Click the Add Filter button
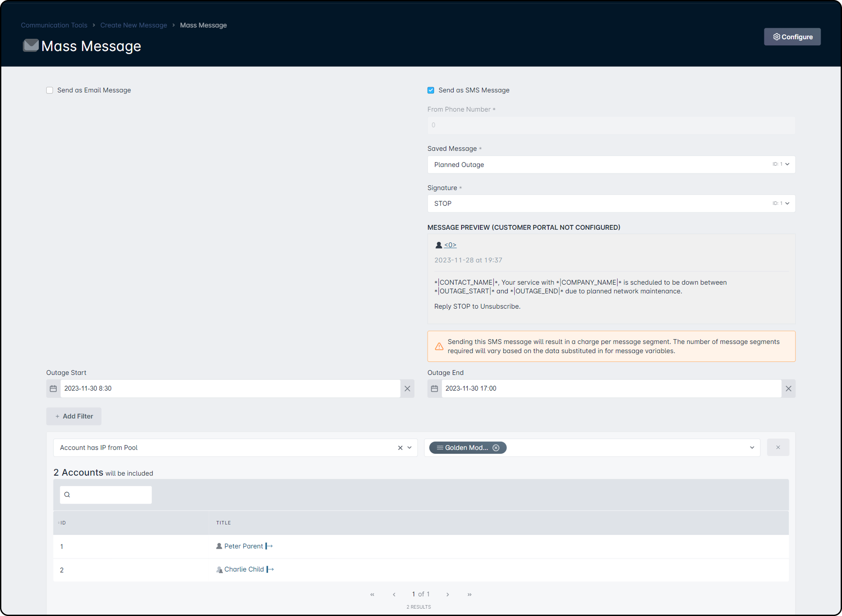This screenshot has height=616, width=842. point(74,416)
